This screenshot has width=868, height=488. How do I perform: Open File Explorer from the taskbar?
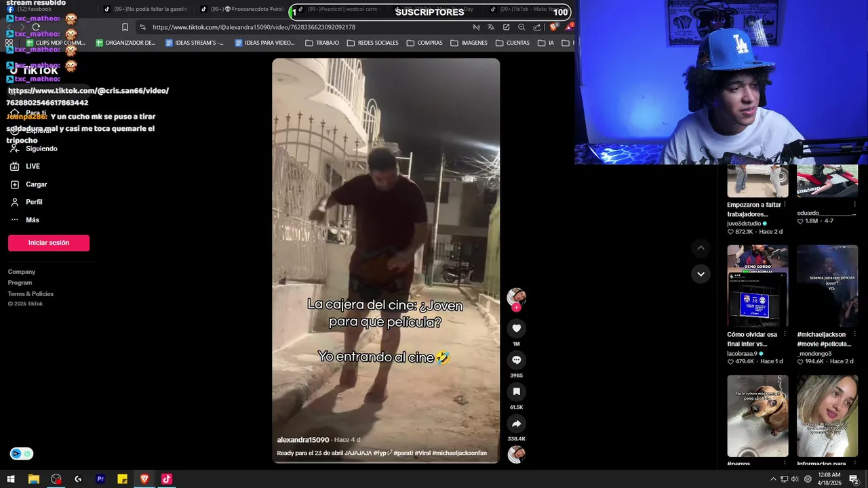(x=33, y=479)
